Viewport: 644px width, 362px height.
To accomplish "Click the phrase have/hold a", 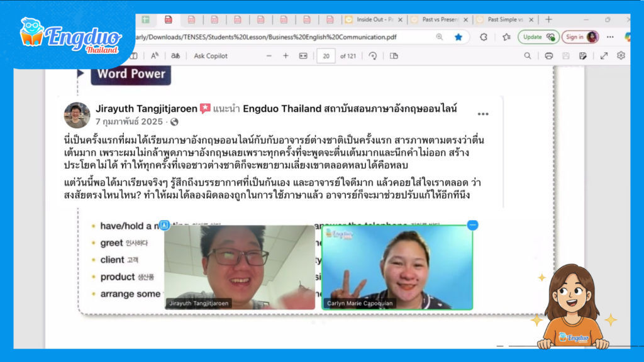I will pos(130,226).
